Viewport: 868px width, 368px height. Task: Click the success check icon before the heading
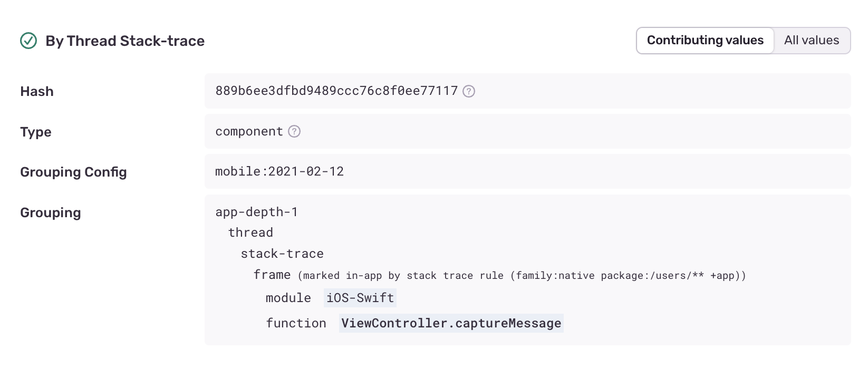point(29,40)
